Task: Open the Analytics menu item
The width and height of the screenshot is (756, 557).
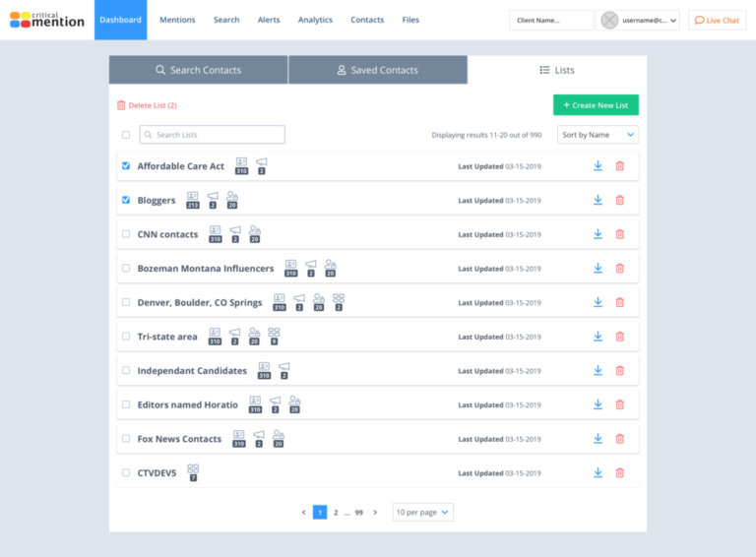Action: click(315, 20)
